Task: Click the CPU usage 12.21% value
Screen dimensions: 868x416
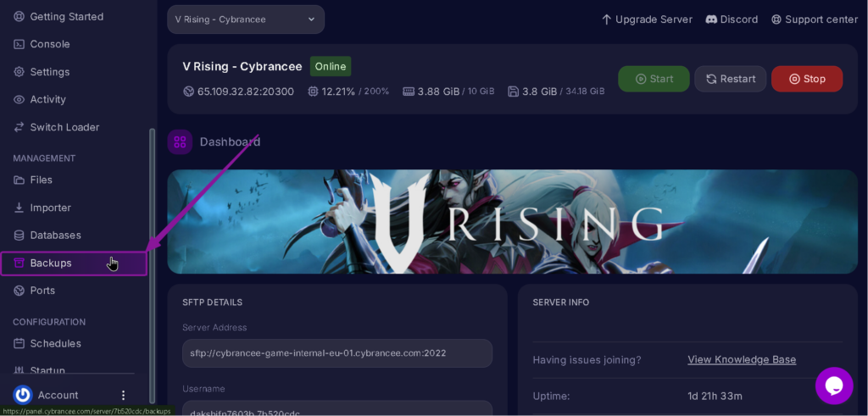Action: pyautogui.click(x=338, y=92)
